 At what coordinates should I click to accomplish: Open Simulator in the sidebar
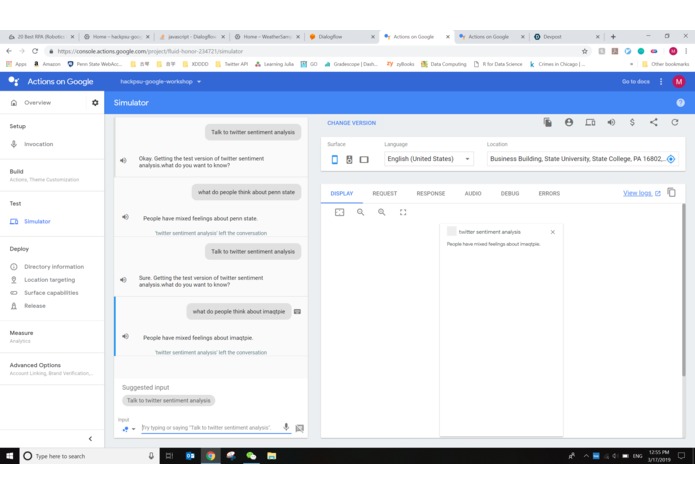[37, 222]
